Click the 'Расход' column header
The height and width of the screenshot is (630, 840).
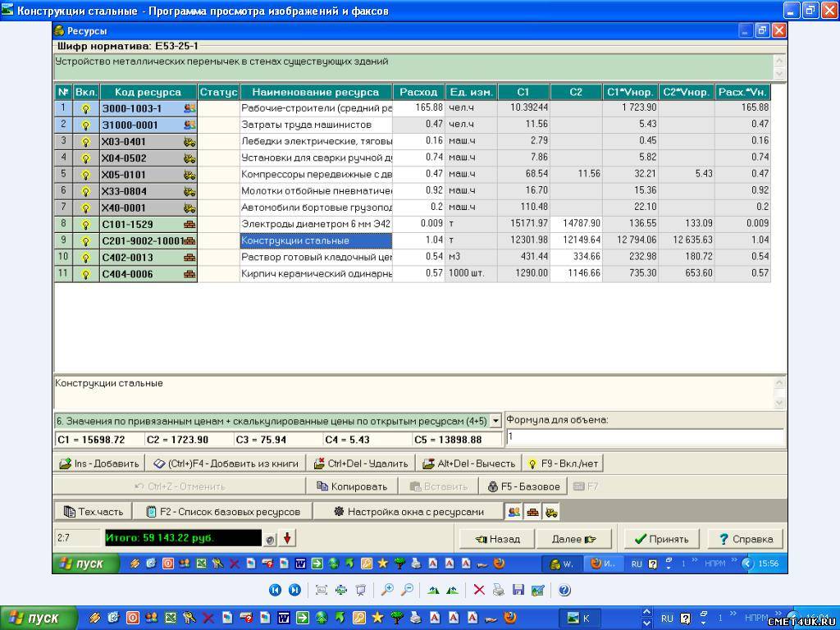(418, 92)
